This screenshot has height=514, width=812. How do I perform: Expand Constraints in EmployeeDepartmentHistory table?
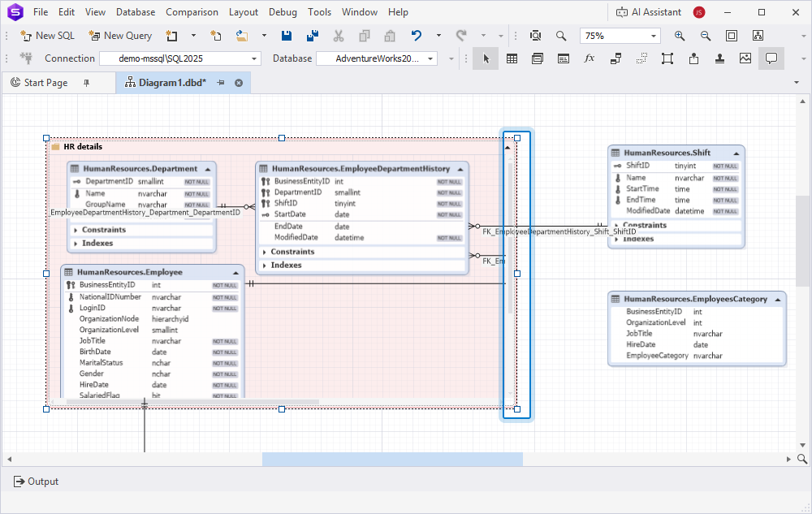(264, 252)
